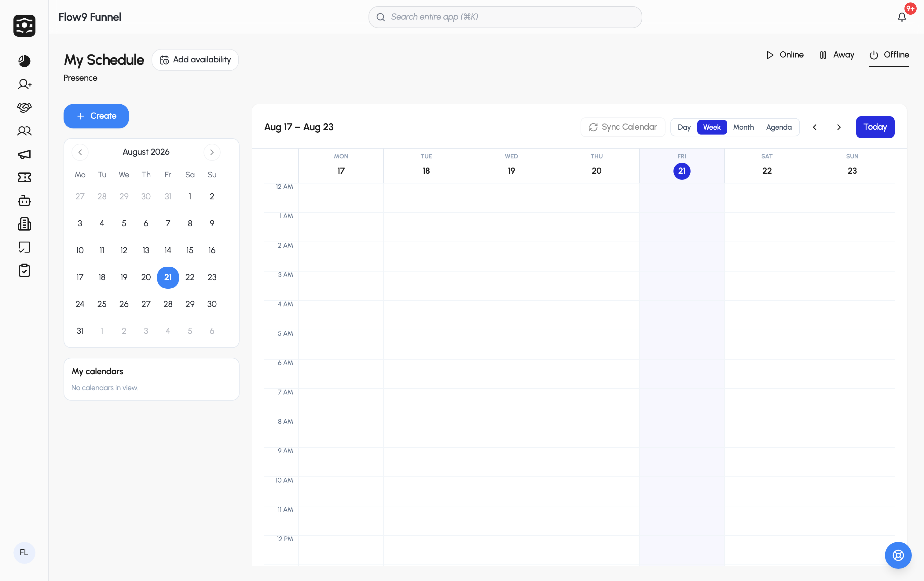Select August 15 in mini calendar
This screenshot has height=581, width=924.
click(x=189, y=250)
